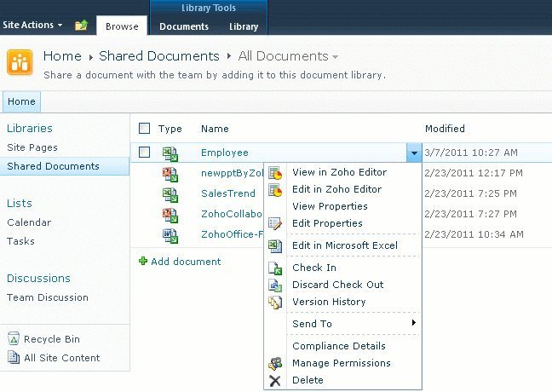The image size is (552, 392).
Task: Toggle the select-all checkbox in header
Action: click(144, 129)
